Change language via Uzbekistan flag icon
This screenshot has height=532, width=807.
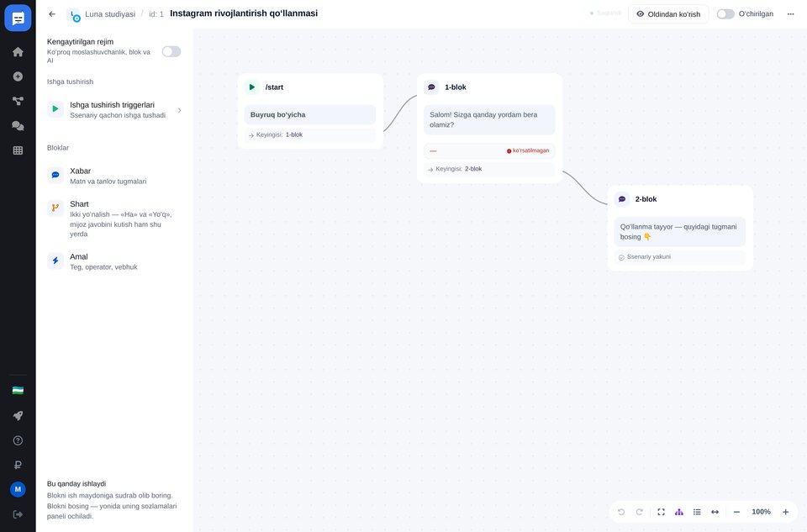point(18,391)
